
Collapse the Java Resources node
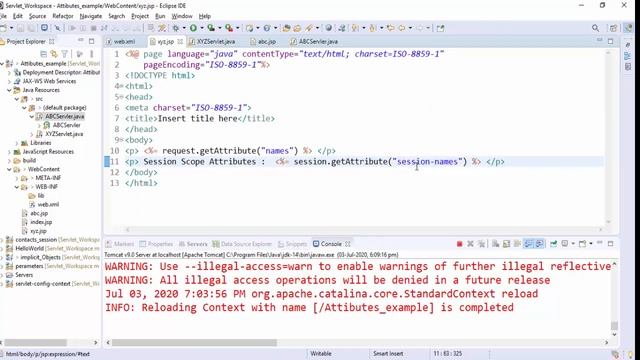pyautogui.click(x=9, y=90)
